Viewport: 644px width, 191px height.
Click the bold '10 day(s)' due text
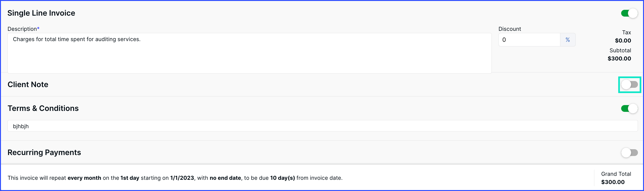pyautogui.click(x=283, y=178)
